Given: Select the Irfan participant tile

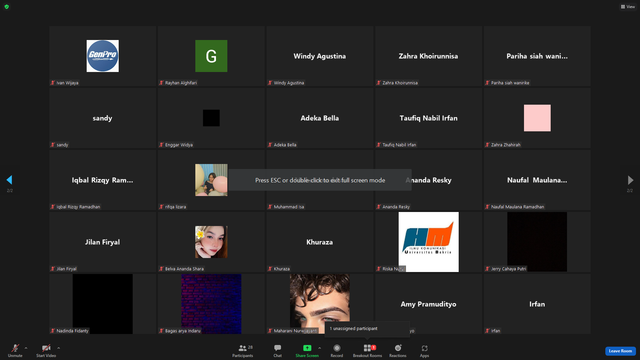Looking at the screenshot, I should tap(537, 304).
